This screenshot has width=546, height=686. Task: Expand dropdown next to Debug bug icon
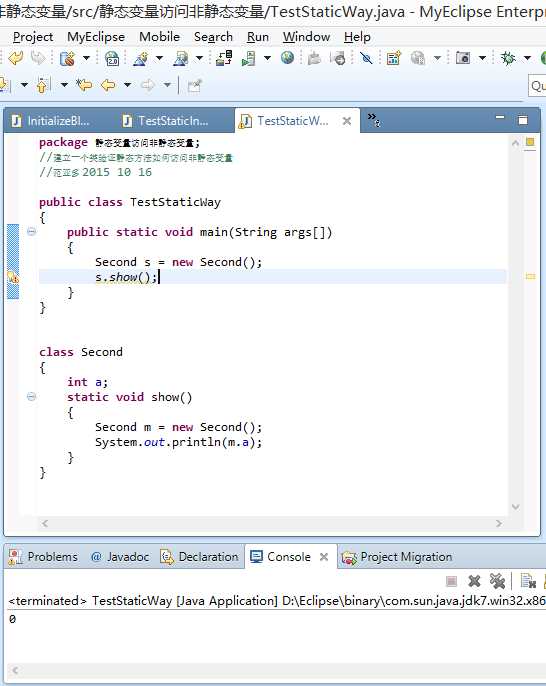(528, 58)
